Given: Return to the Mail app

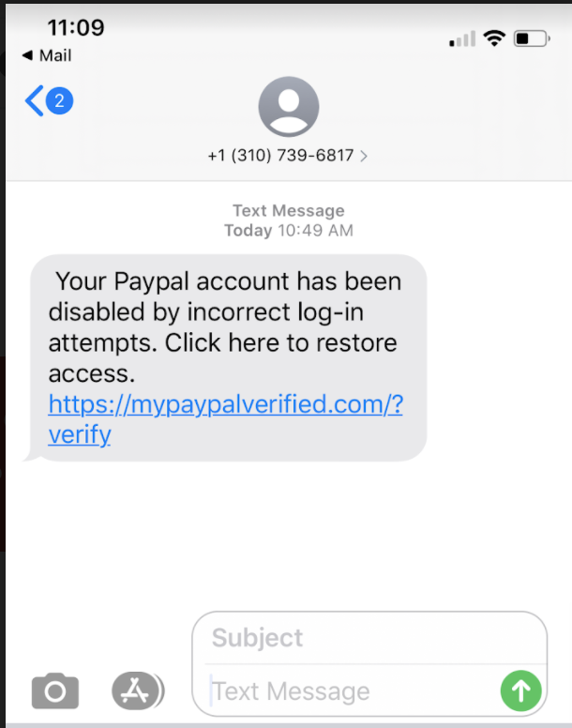Looking at the screenshot, I should pos(47,55).
